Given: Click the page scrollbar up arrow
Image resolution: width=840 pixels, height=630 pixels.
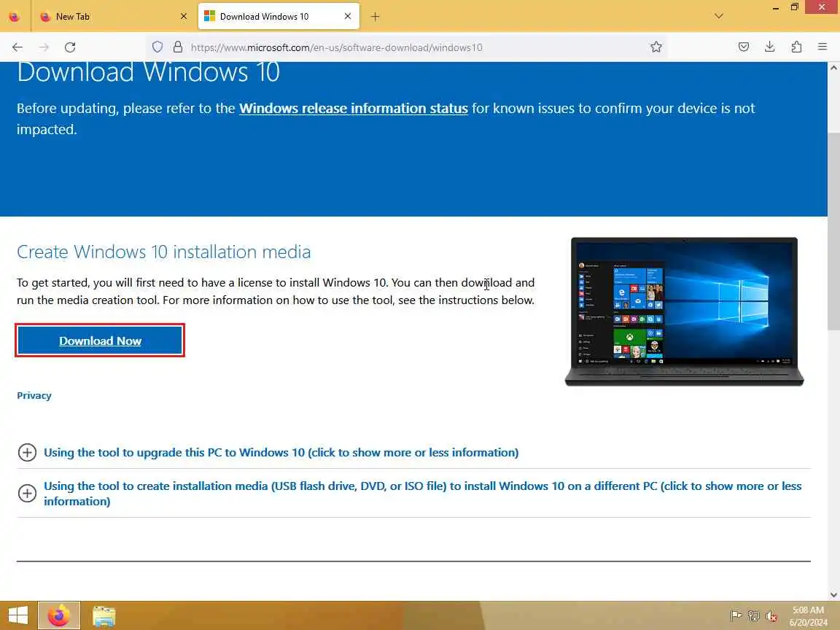Looking at the screenshot, I should coord(833,68).
